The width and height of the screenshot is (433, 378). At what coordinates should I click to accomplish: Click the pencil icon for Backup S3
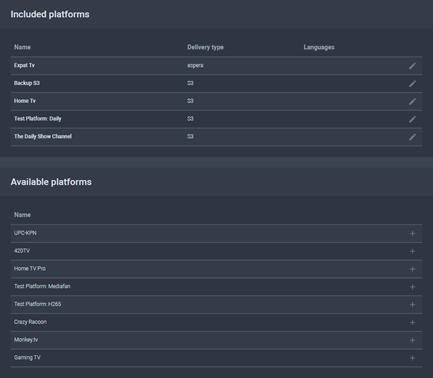click(x=412, y=84)
